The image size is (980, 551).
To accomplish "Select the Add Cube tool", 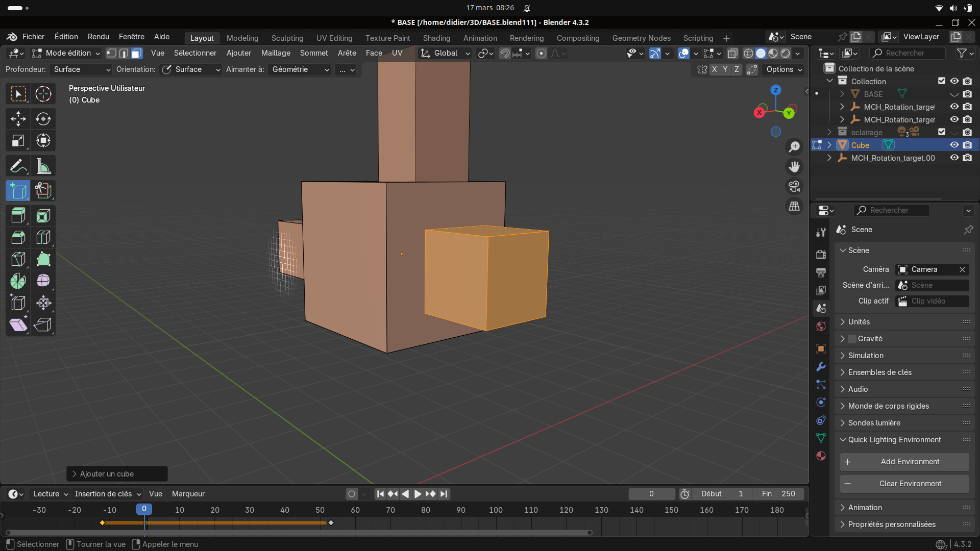I will coord(18,191).
